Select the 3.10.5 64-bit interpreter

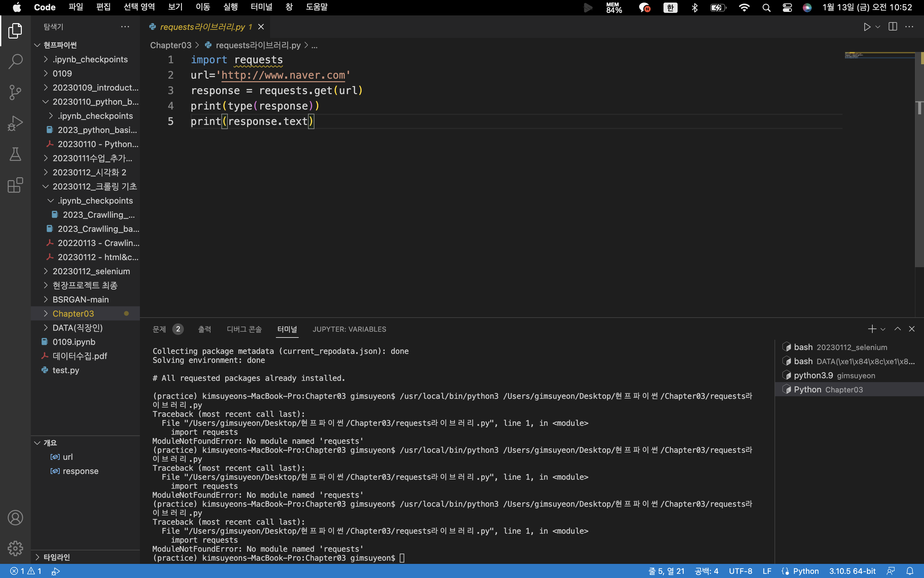(x=852, y=571)
